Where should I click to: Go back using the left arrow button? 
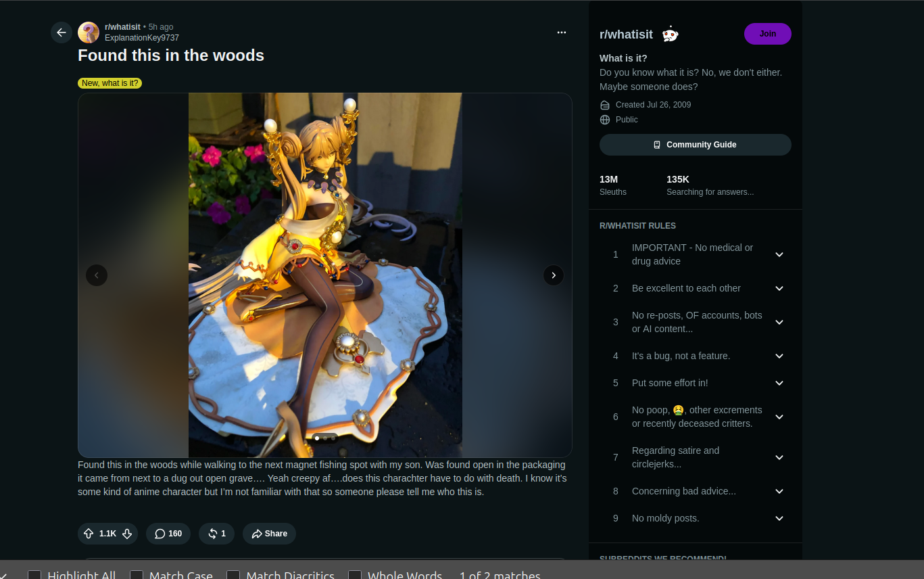pos(62,32)
